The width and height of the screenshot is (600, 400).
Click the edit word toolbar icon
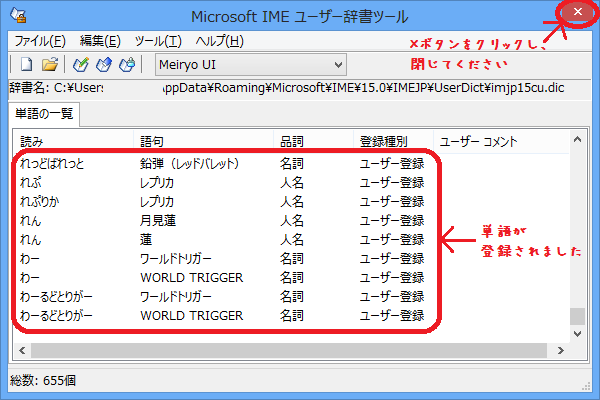[x=104, y=64]
